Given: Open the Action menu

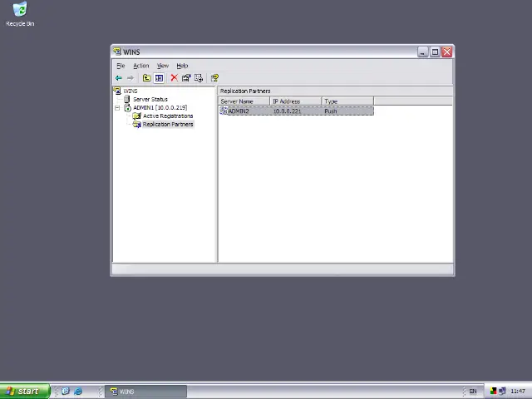Looking at the screenshot, I should 141,66.
